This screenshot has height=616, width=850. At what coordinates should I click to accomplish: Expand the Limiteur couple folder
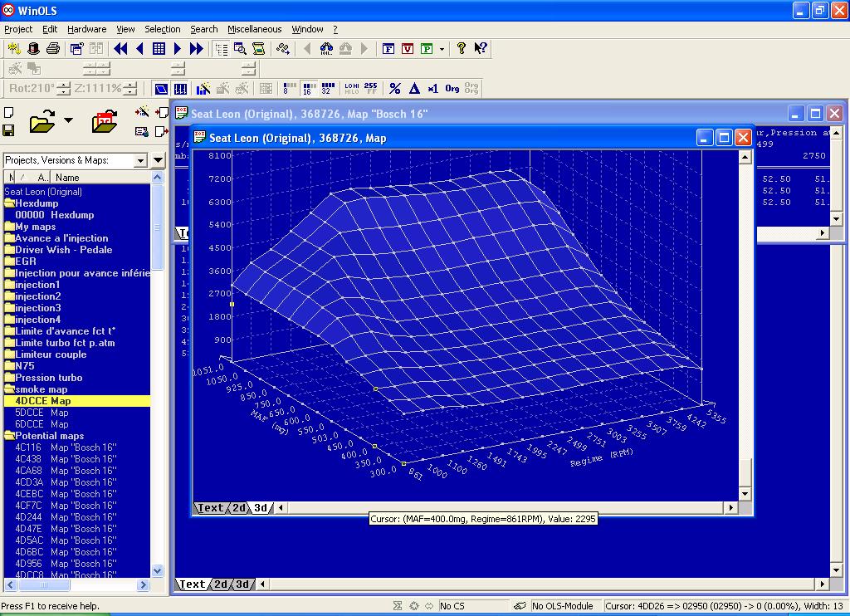pos(9,354)
